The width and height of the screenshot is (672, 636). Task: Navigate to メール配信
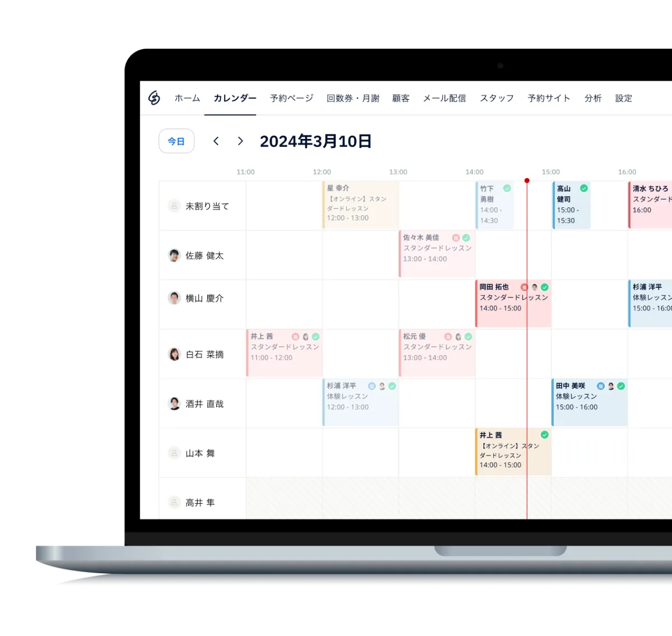point(445,98)
